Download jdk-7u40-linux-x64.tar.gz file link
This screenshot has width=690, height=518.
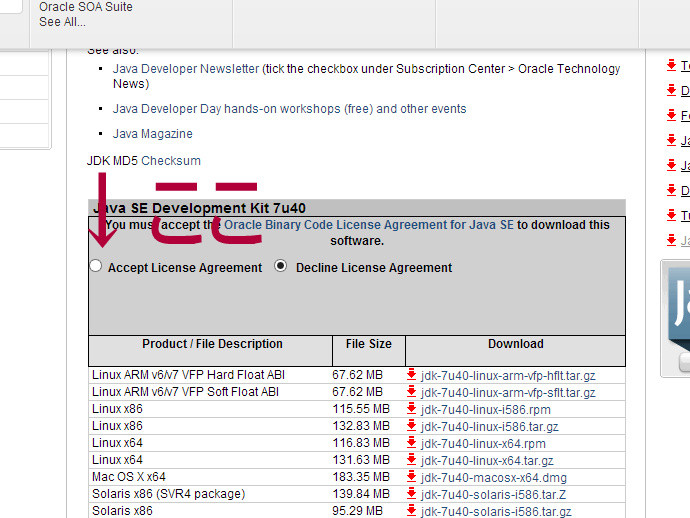tap(487, 461)
